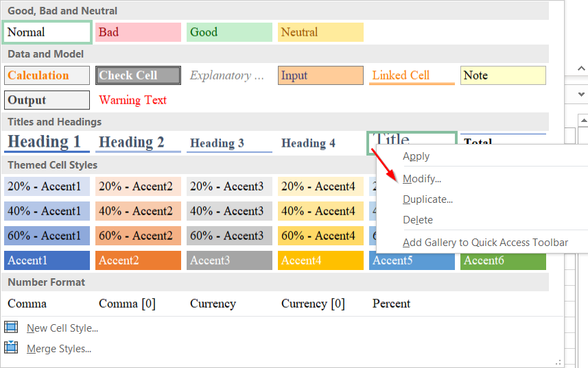The image size is (588, 368).
Task: Apply the Neutral cell style
Action: click(320, 32)
